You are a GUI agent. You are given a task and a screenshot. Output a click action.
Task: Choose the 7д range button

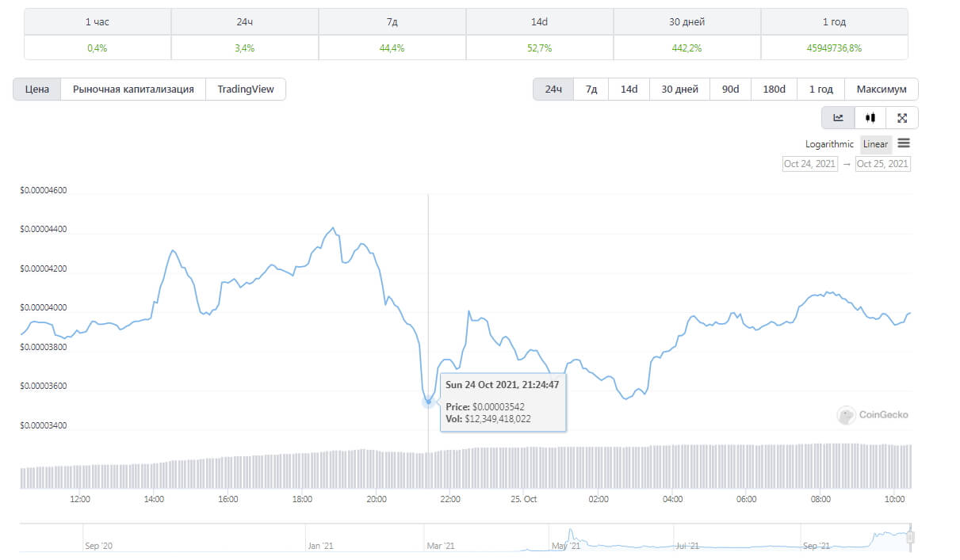tap(591, 89)
